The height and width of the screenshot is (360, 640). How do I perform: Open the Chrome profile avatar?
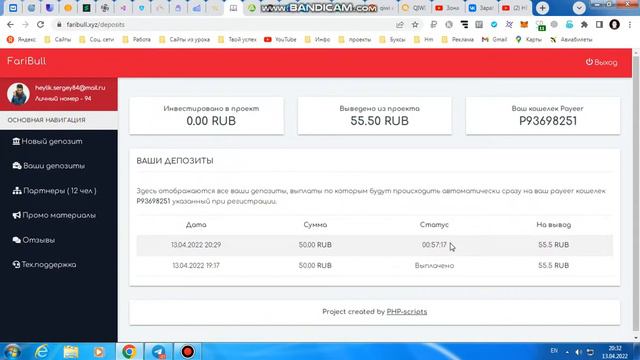(614, 24)
